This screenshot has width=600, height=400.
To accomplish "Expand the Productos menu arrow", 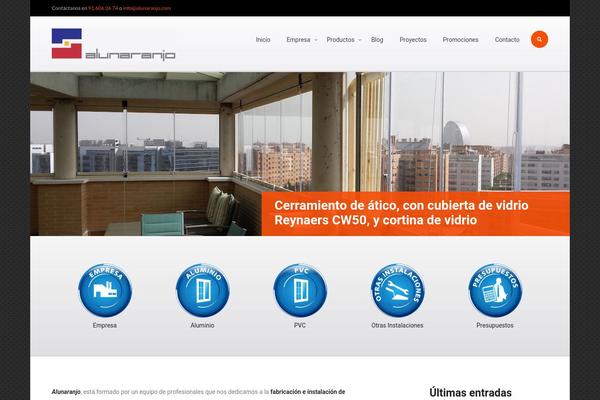I will 360,40.
